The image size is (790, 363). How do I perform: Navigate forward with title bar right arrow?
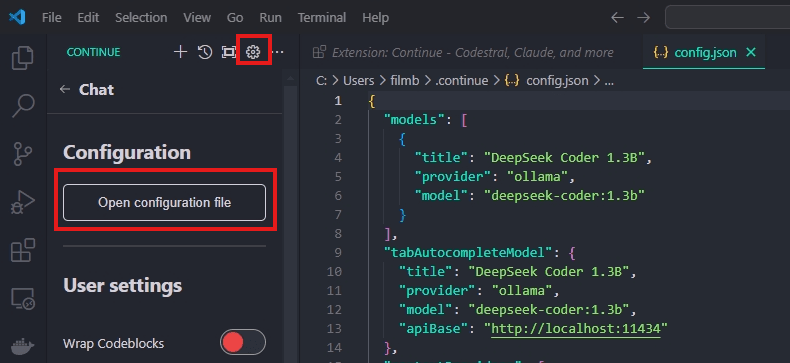(643, 18)
